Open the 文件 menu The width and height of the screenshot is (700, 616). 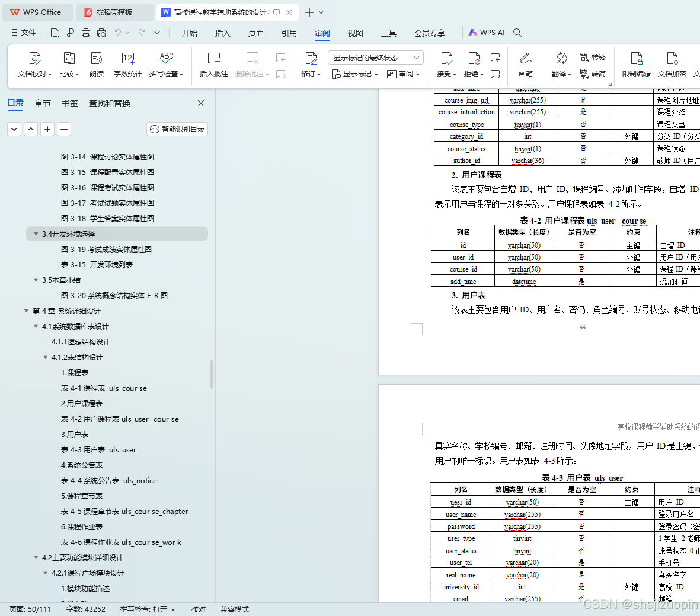click(23, 33)
